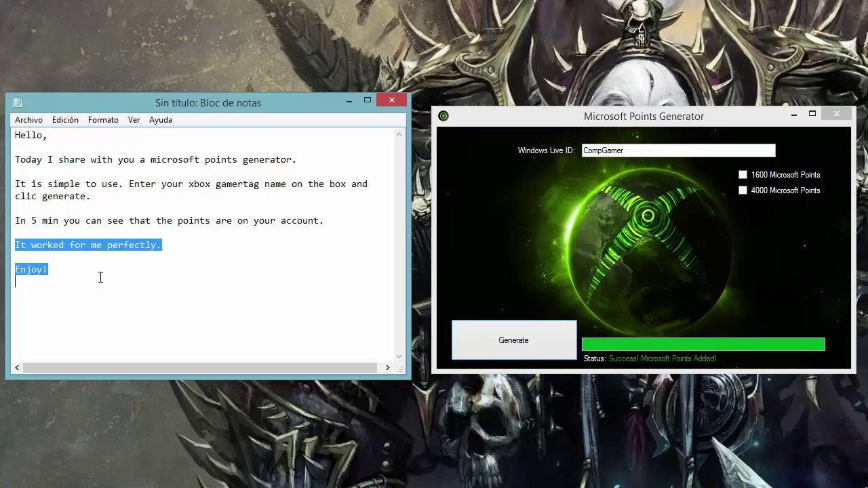Click the 'Hello,' line in Notepad

click(31, 135)
